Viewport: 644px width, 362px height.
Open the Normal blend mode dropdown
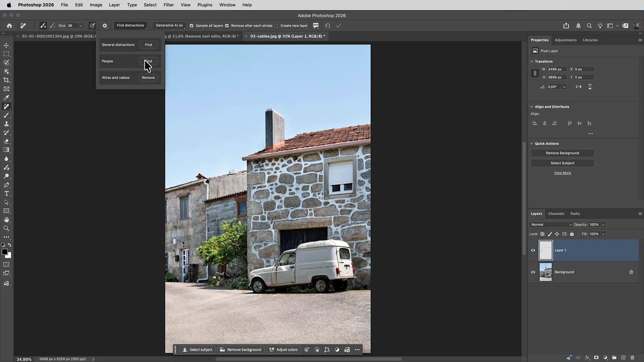point(551,224)
